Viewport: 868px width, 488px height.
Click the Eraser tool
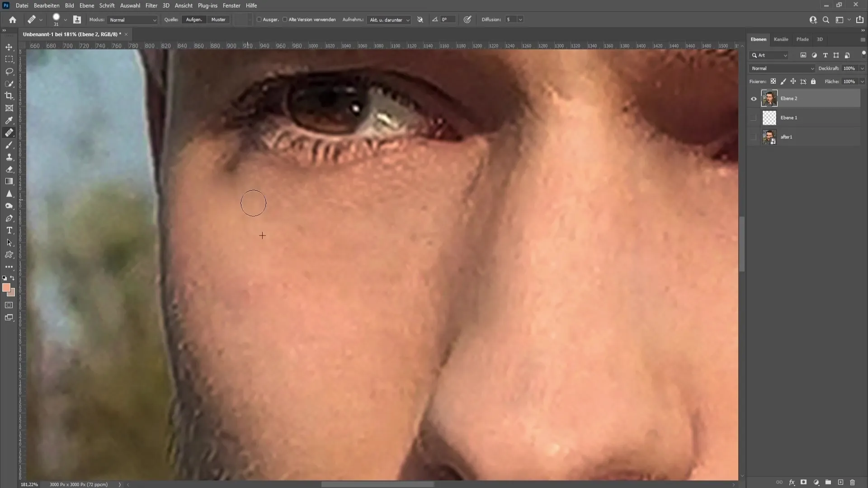[x=9, y=169]
